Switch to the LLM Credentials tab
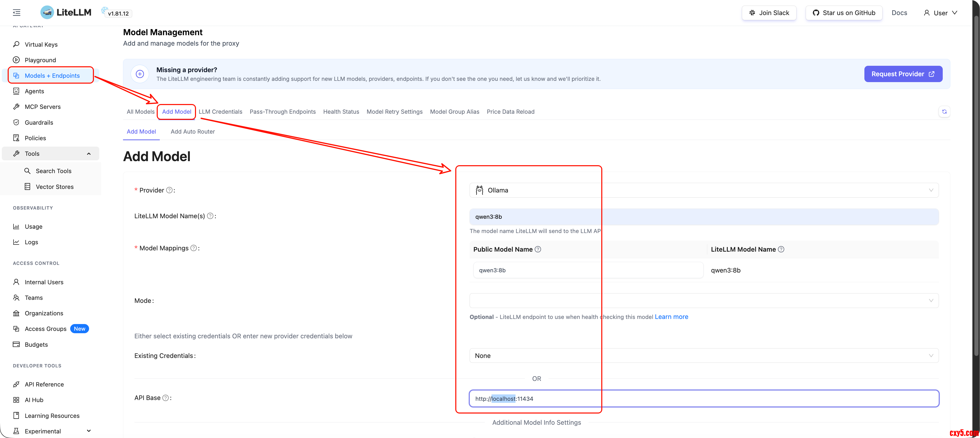This screenshot has width=980, height=438. 220,111
